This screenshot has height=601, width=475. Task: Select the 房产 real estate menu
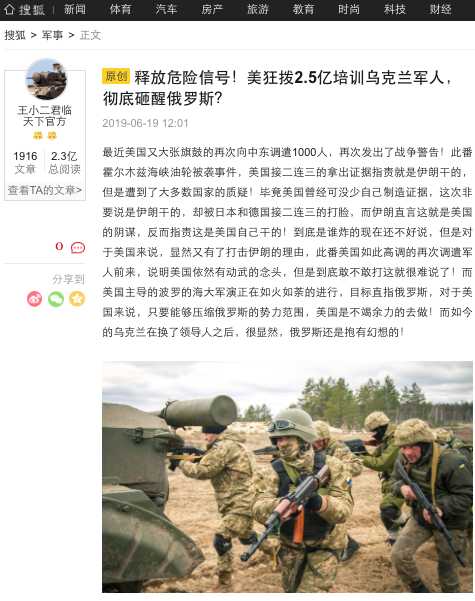click(212, 9)
